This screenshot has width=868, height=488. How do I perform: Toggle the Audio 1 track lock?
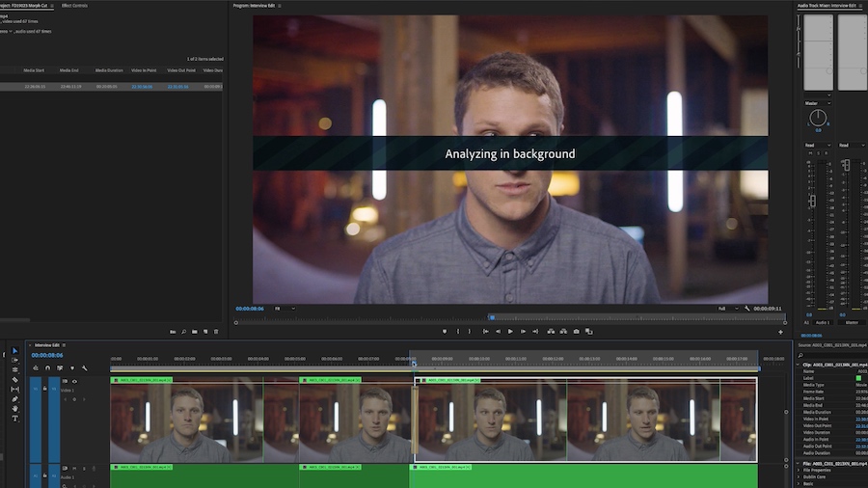[44, 474]
